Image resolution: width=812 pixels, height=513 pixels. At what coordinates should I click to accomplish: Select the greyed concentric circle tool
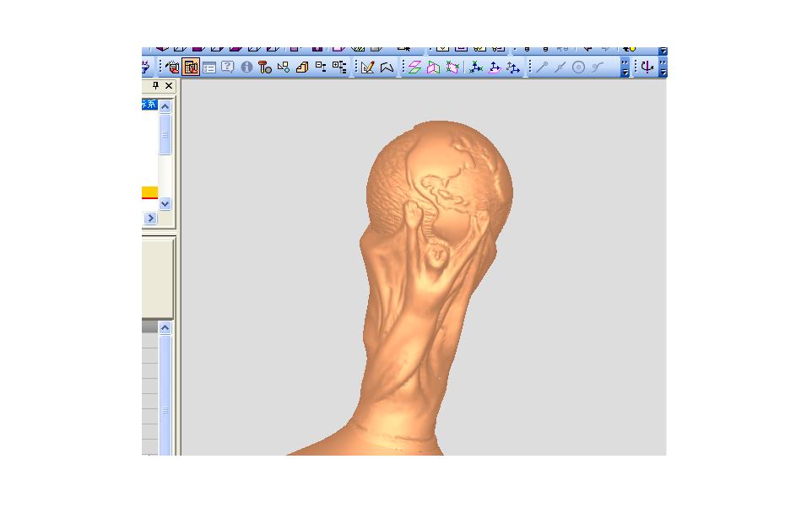(578, 67)
